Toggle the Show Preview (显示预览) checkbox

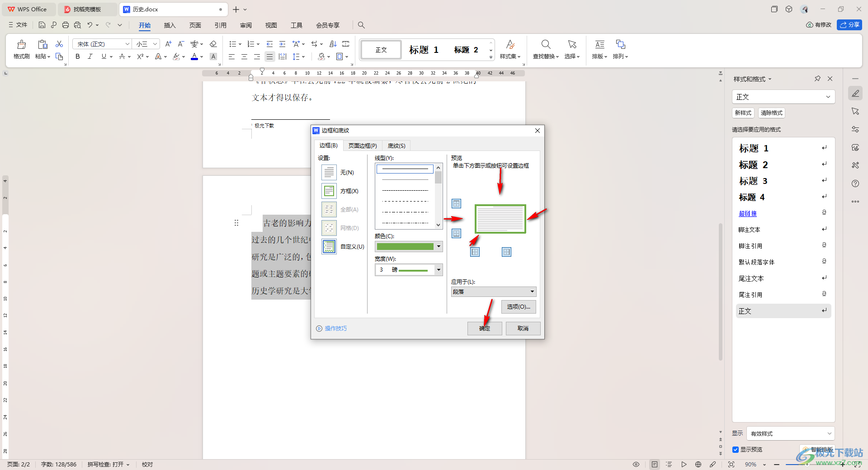point(736,450)
